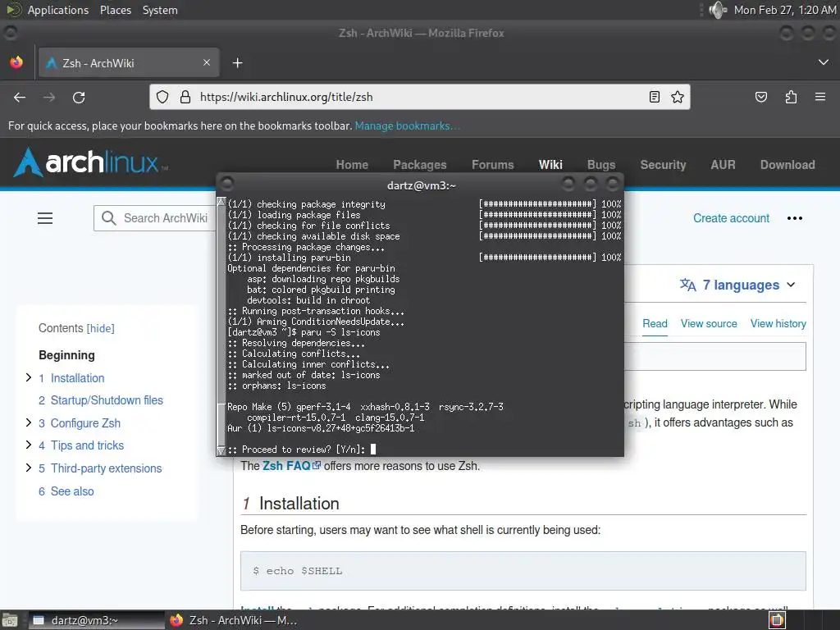Open the tracking protection shield icon
The height and width of the screenshot is (630, 840).
tap(162, 97)
